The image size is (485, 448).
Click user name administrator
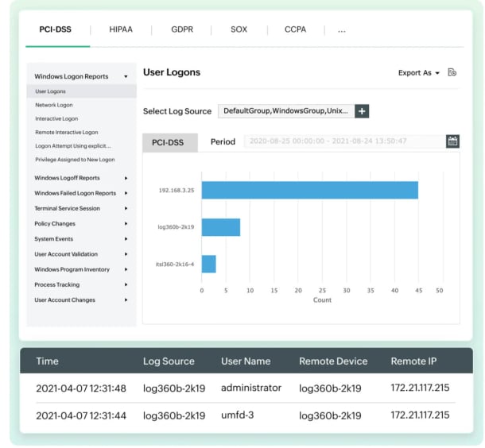[251, 388]
